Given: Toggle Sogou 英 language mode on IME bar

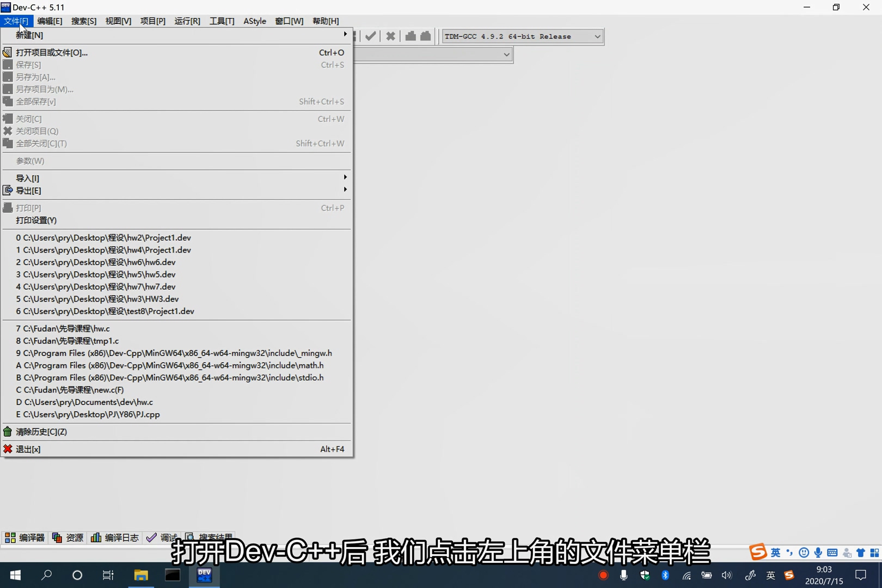Looking at the screenshot, I should [x=775, y=553].
